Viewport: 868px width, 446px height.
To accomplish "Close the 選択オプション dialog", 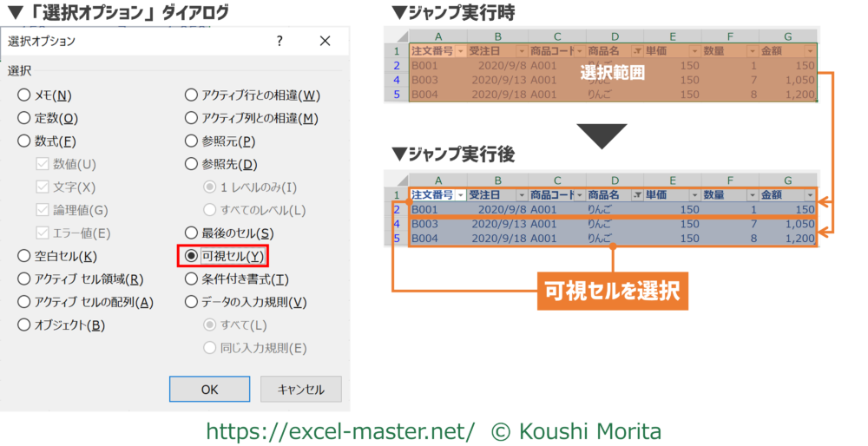I will (325, 41).
